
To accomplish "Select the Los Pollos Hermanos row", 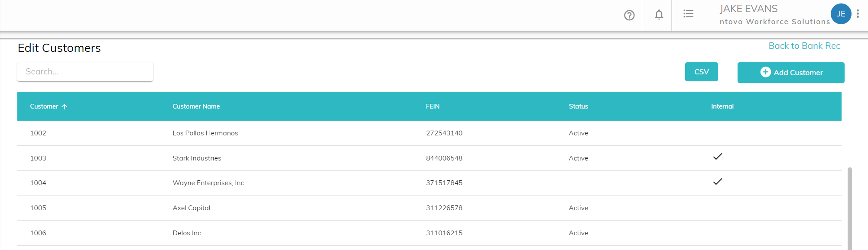I will (x=205, y=133).
